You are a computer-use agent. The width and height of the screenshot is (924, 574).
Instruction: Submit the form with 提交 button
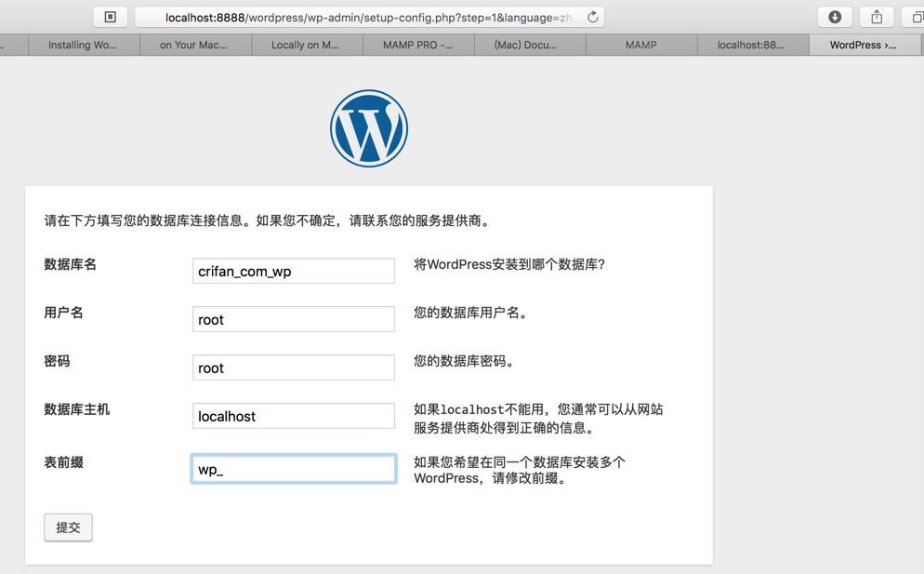coord(69,527)
